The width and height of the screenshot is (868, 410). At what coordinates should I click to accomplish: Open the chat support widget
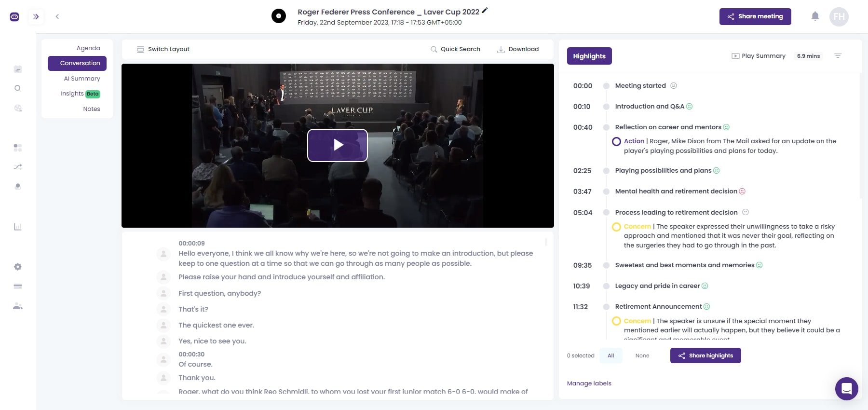point(846,388)
